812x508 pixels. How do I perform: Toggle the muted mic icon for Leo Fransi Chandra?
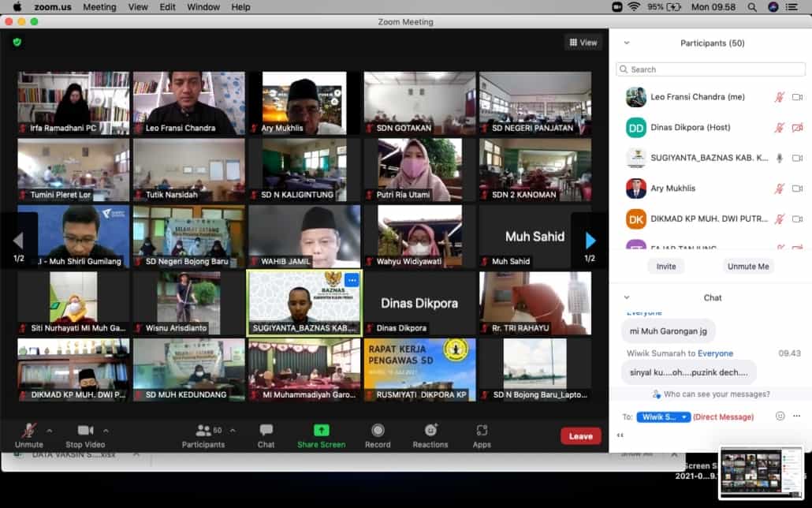coord(780,97)
